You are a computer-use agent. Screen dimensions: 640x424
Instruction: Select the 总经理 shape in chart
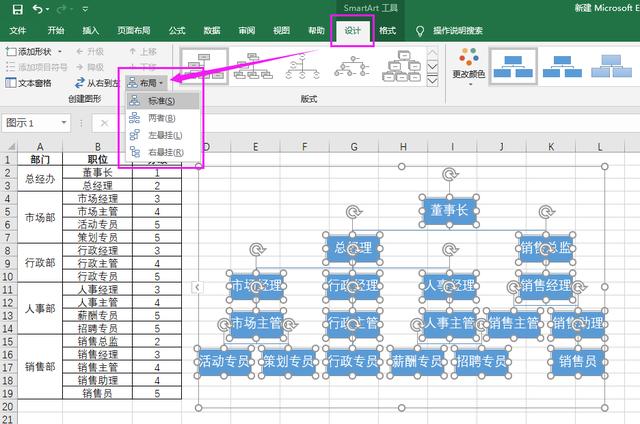(353, 247)
